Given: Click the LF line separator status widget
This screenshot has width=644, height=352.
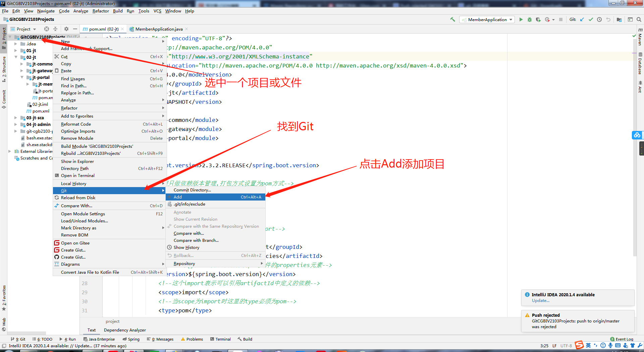Looking at the screenshot, I should point(554,346).
